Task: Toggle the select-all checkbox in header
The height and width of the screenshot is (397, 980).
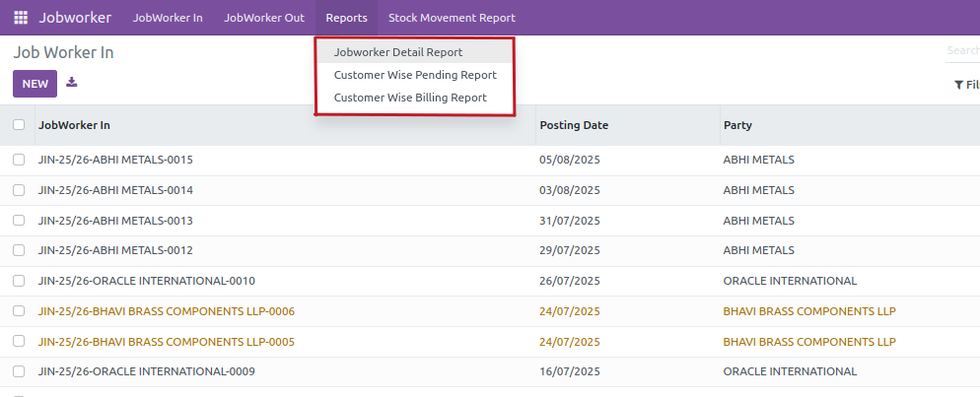Action: (19, 125)
